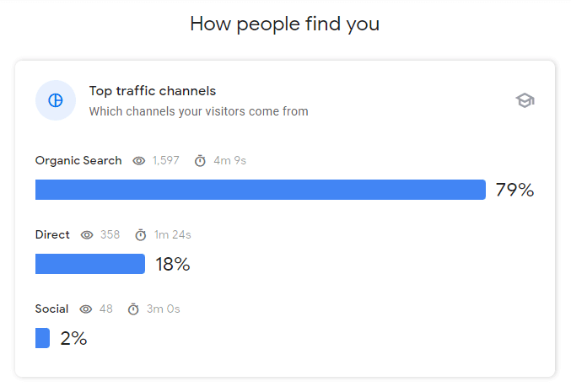Click the eye icon next to Social
This screenshot has height=392, width=571.
tap(85, 309)
